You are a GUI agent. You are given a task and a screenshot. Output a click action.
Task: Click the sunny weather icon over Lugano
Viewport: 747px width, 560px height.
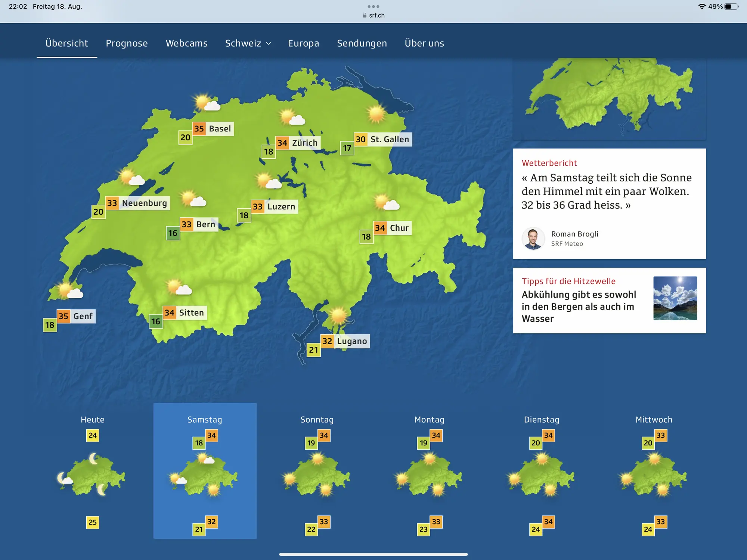point(339,315)
